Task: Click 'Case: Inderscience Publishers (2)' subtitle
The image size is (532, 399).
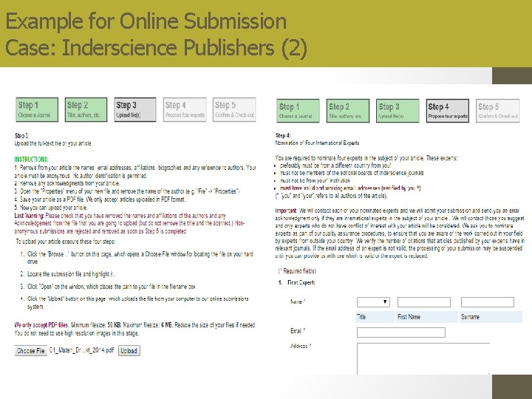Action: tap(157, 47)
